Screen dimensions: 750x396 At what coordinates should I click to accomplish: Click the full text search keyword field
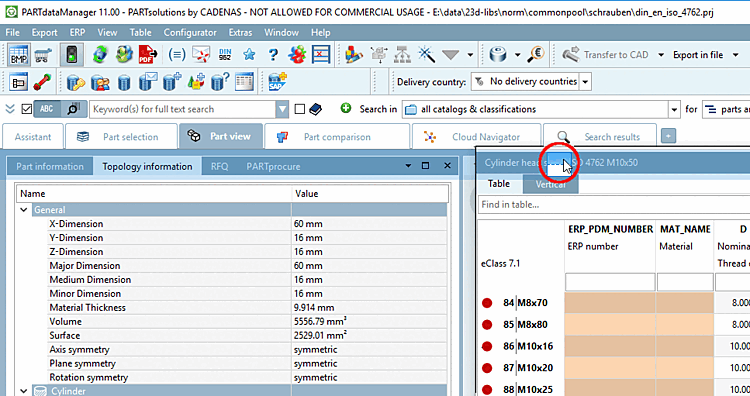click(183, 110)
